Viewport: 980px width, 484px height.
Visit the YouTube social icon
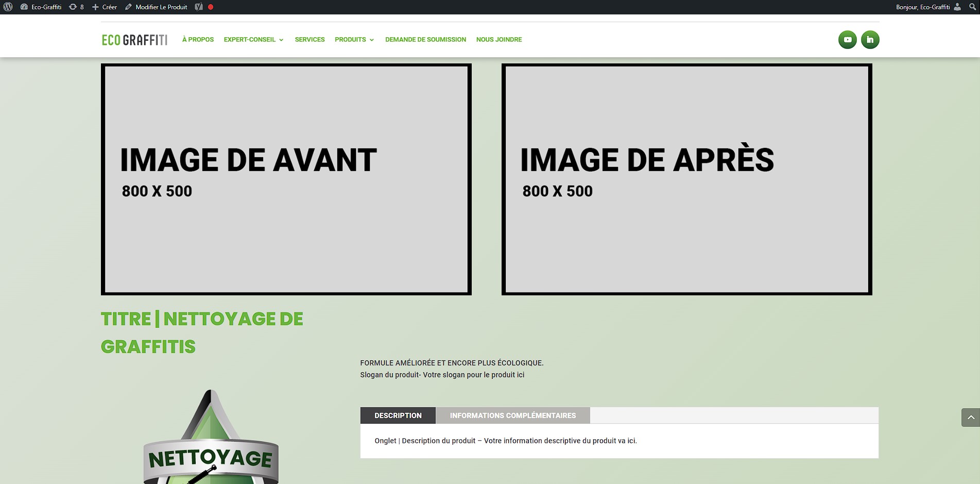848,40
